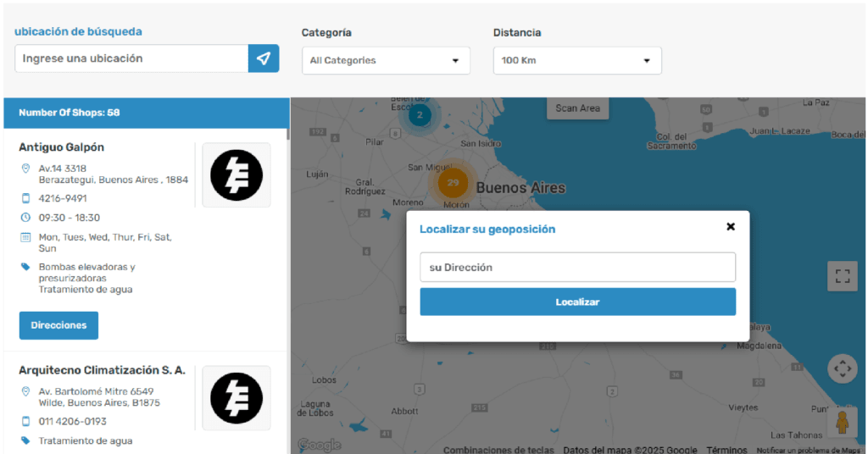Toggle fullscreen map view

[842, 276]
